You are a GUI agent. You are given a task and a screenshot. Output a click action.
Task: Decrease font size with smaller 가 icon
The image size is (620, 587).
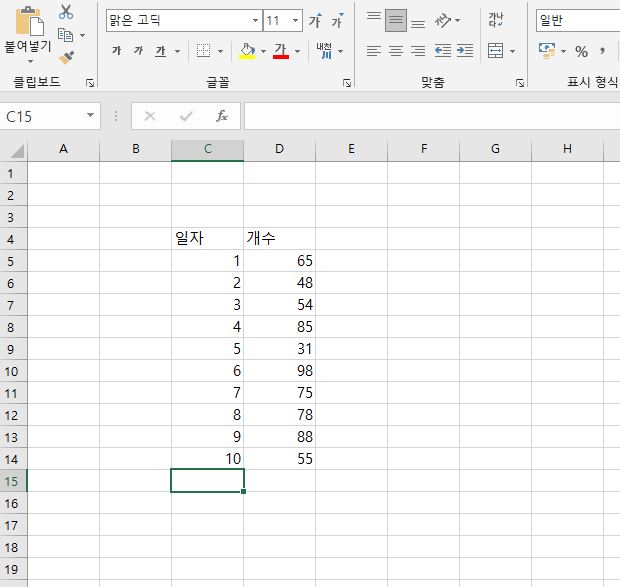[x=337, y=20]
